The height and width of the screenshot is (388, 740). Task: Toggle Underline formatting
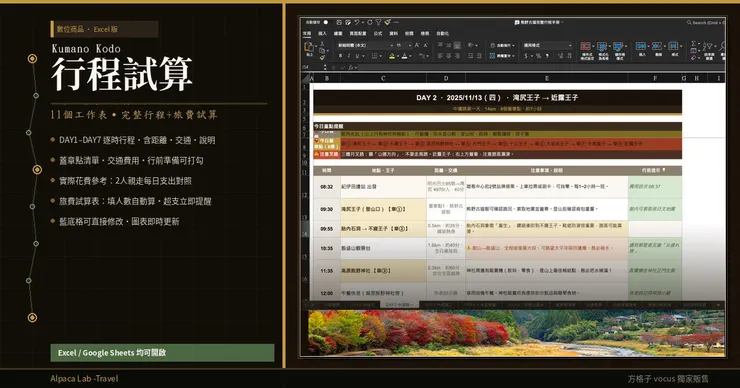pos(357,56)
